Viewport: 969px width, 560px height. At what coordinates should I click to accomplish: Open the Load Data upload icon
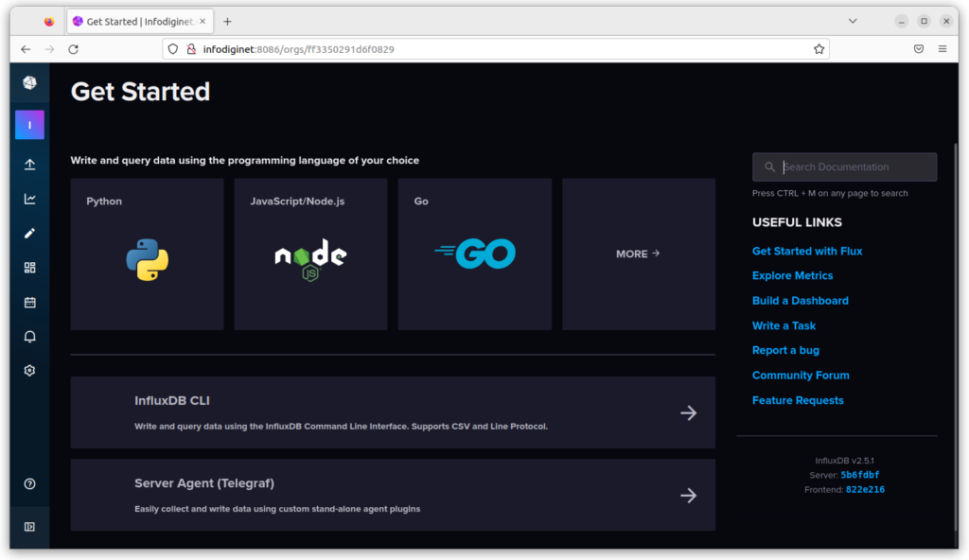point(29,165)
